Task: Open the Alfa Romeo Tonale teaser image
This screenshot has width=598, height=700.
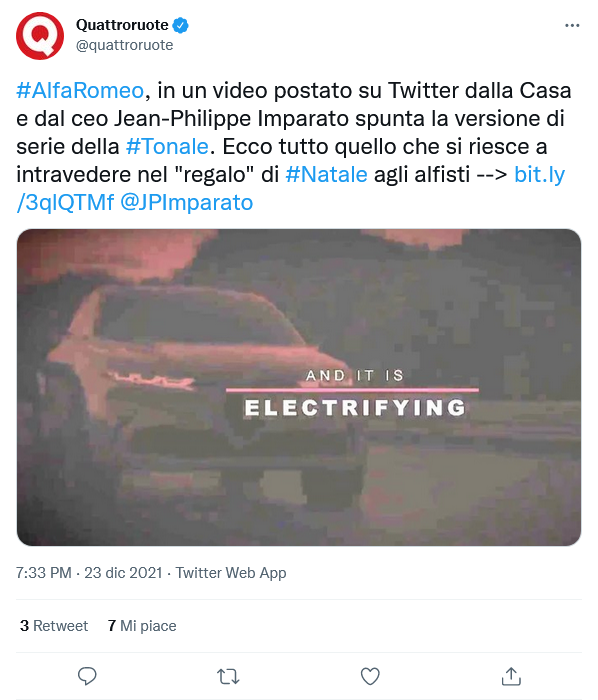Action: [299, 387]
